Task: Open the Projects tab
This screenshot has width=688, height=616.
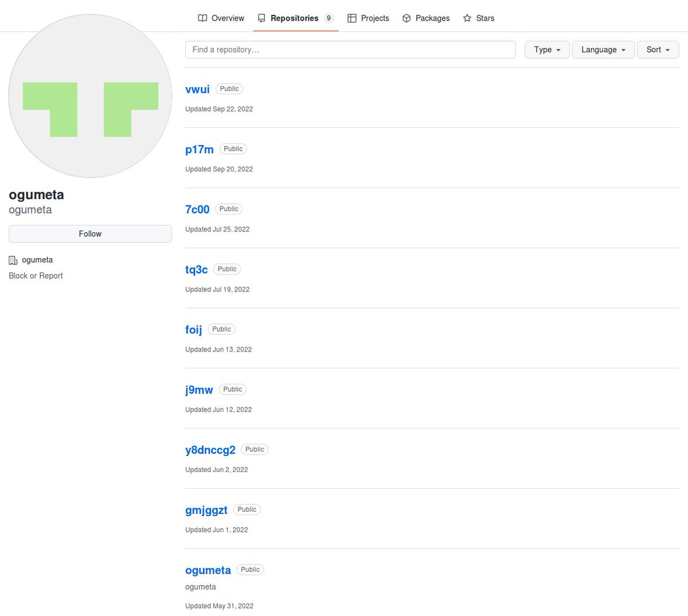Action: 369,18
